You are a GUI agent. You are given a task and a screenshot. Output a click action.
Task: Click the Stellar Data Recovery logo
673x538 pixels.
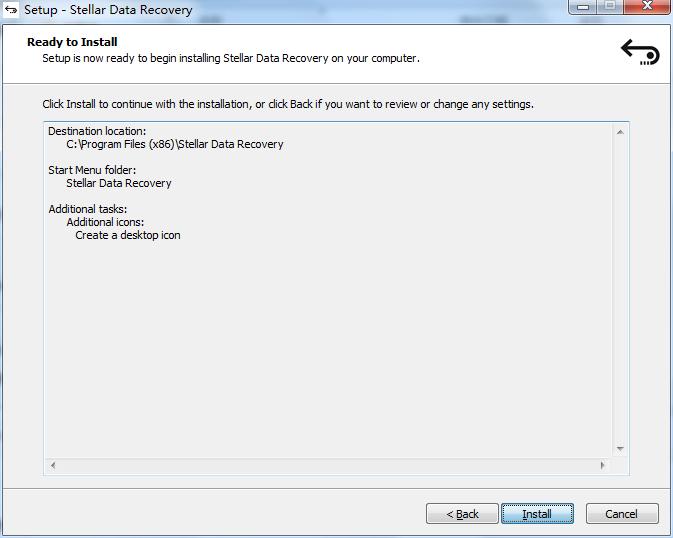tap(640, 51)
